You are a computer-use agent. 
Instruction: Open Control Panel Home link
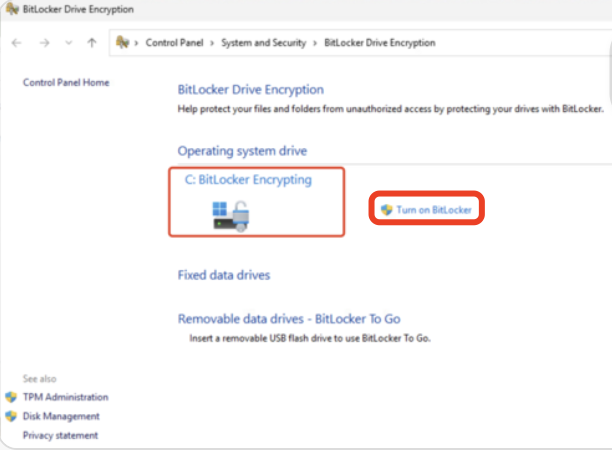tap(66, 82)
